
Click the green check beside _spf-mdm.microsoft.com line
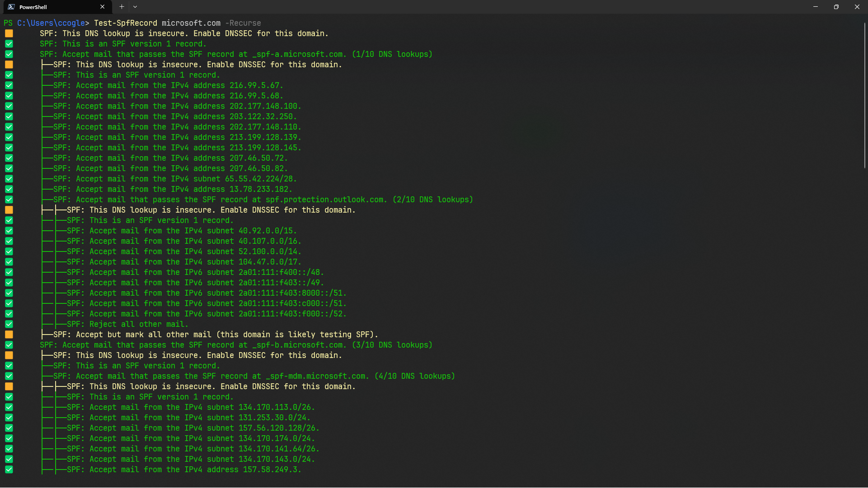[x=9, y=376]
